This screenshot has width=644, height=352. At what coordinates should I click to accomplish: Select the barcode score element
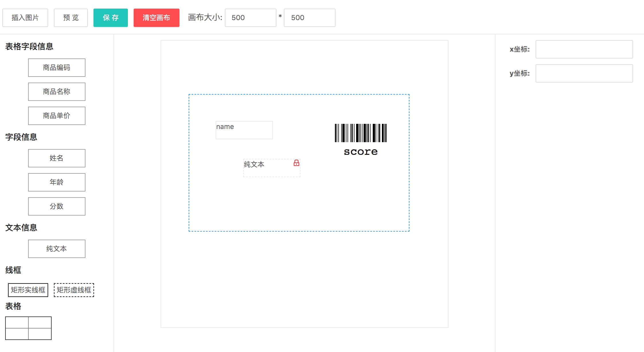pyautogui.click(x=360, y=140)
